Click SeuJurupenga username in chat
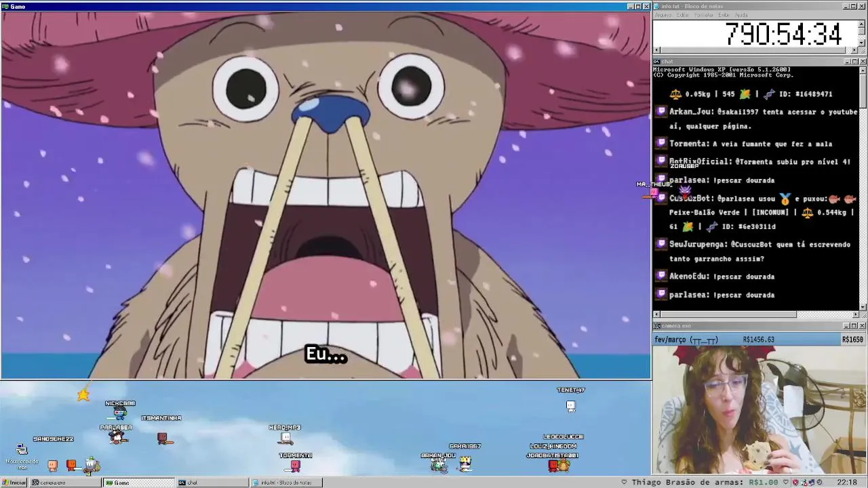Viewport: 868px width, 488px height. point(698,244)
